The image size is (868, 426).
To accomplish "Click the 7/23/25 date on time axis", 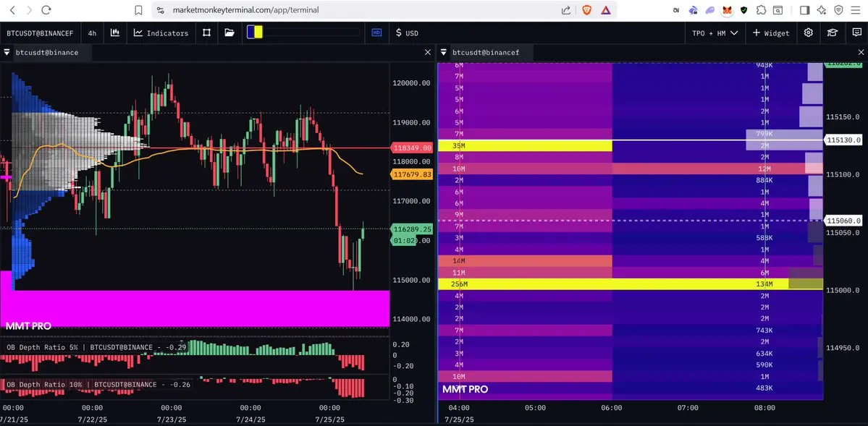I will (171, 420).
